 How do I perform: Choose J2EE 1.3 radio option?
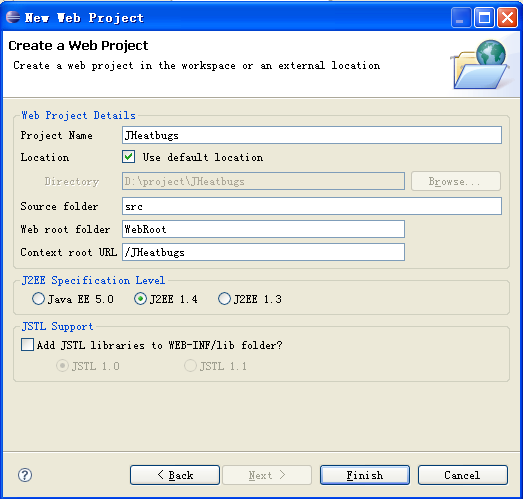pyautogui.click(x=224, y=299)
